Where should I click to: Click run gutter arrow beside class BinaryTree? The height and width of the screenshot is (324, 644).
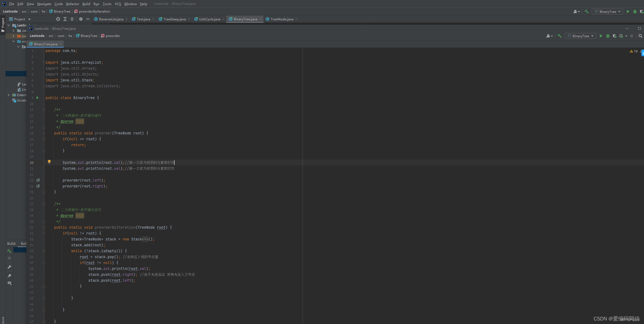pos(37,98)
